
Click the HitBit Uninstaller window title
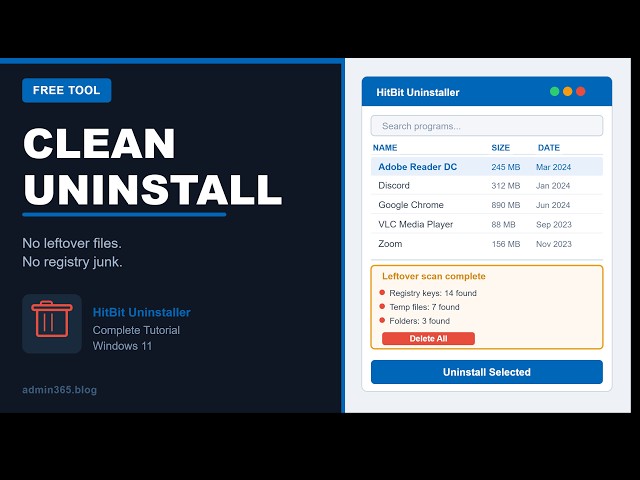point(418,92)
